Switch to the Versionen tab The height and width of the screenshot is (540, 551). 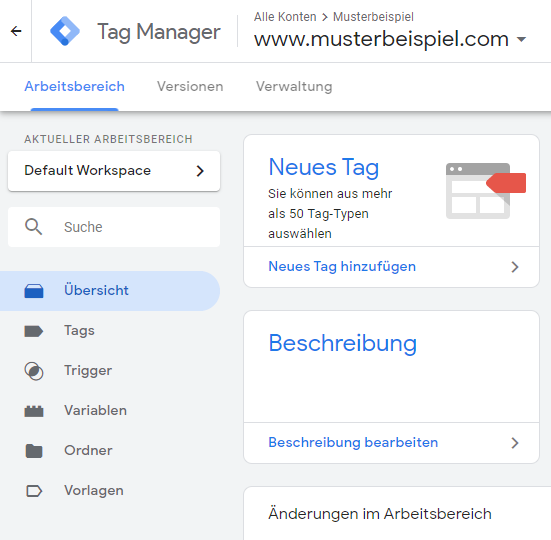click(190, 86)
